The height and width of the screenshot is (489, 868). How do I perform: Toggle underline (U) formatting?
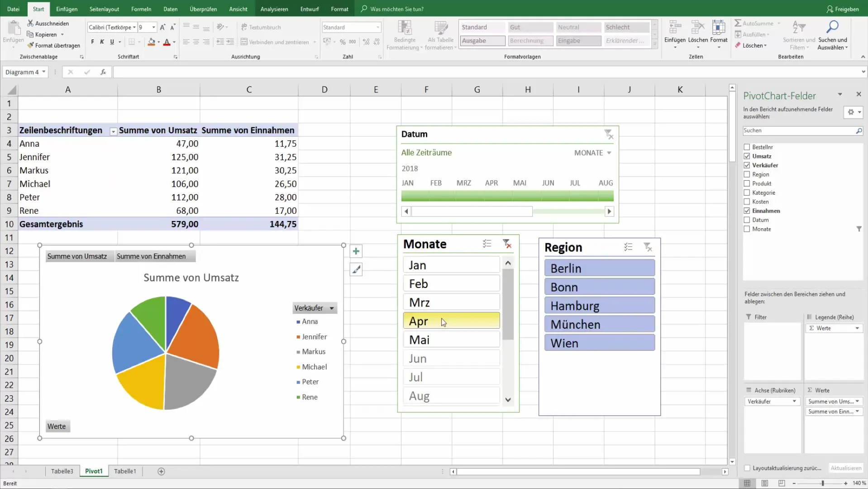coord(112,42)
